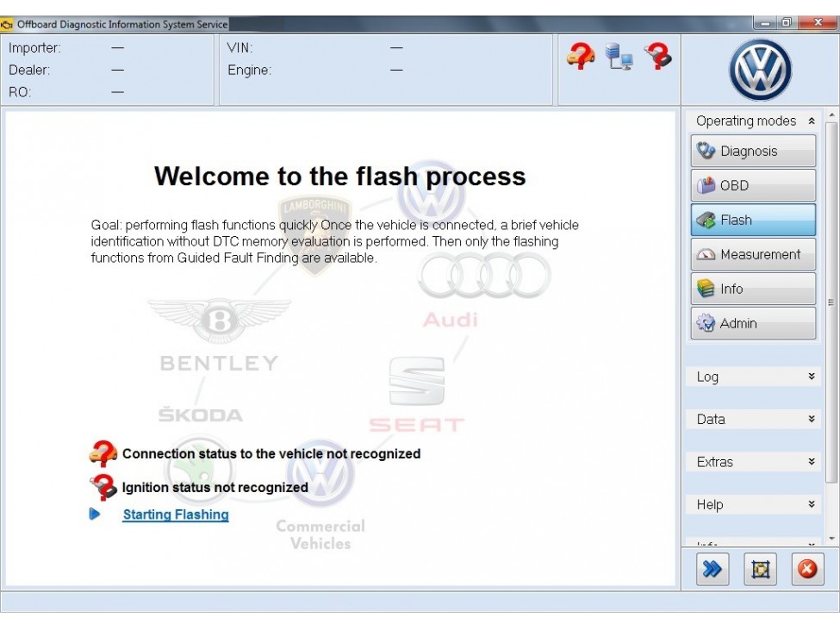
Task: Select the Diagnosis operating mode
Action: point(752,151)
